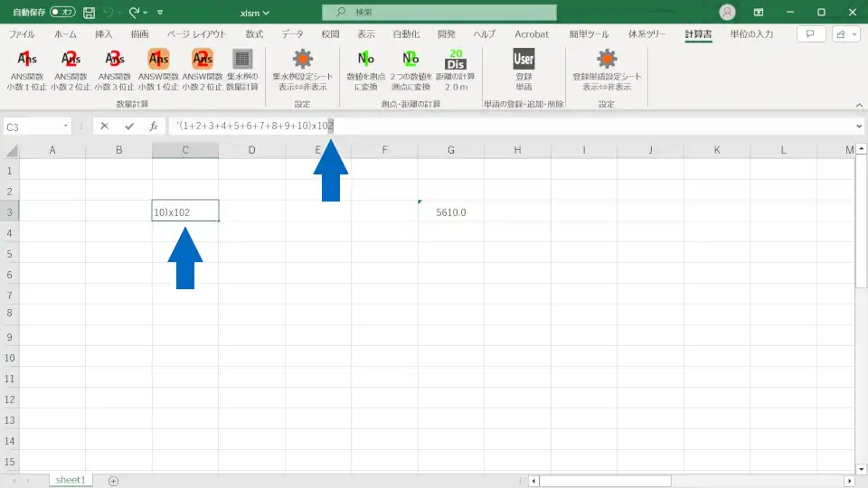Click in the search box
Viewport: 868px width, 488px height.
tap(439, 12)
